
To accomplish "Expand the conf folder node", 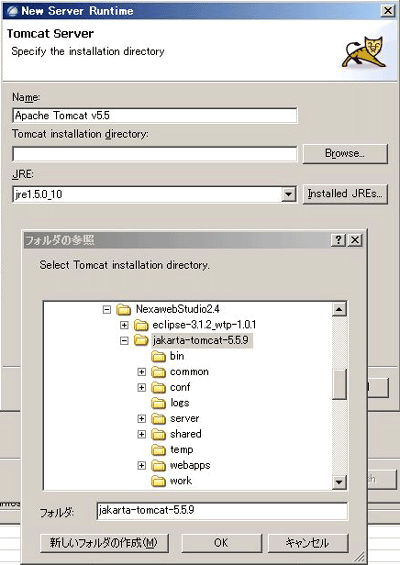I will tap(142, 388).
